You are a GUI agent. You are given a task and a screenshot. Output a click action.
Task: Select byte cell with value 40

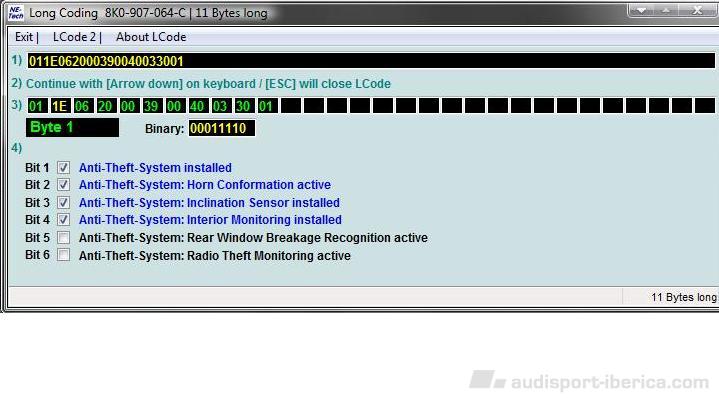pyautogui.click(x=197, y=106)
